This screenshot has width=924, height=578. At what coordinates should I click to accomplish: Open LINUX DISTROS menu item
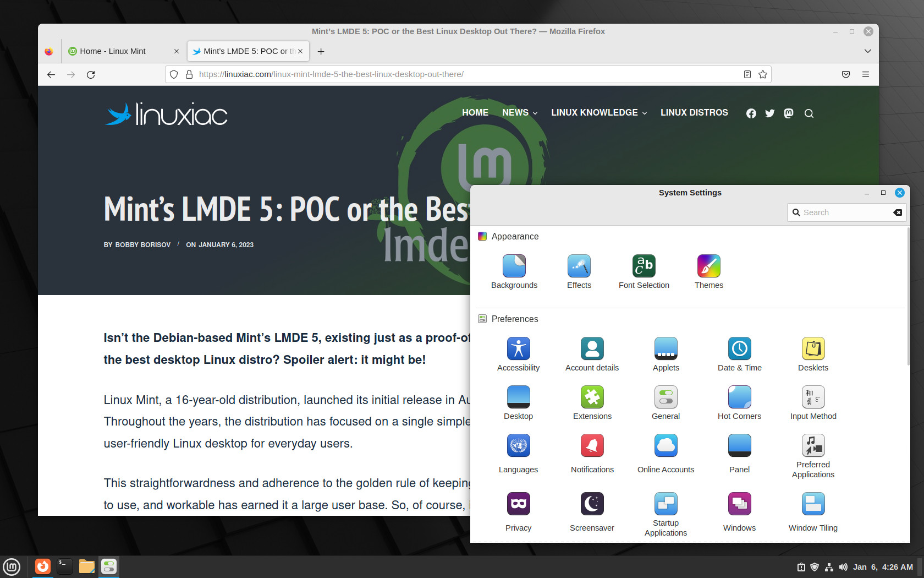tap(694, 113)
